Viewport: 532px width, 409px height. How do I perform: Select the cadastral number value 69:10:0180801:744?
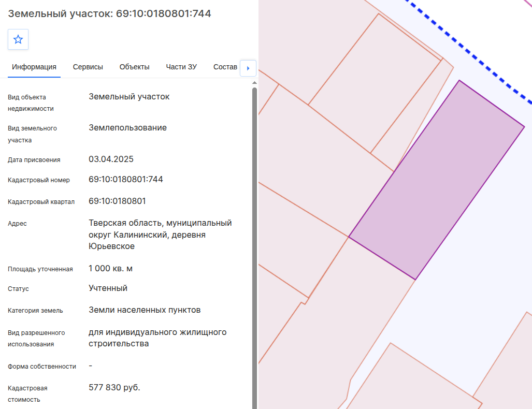pyautogui.click(x=125, y=180)
